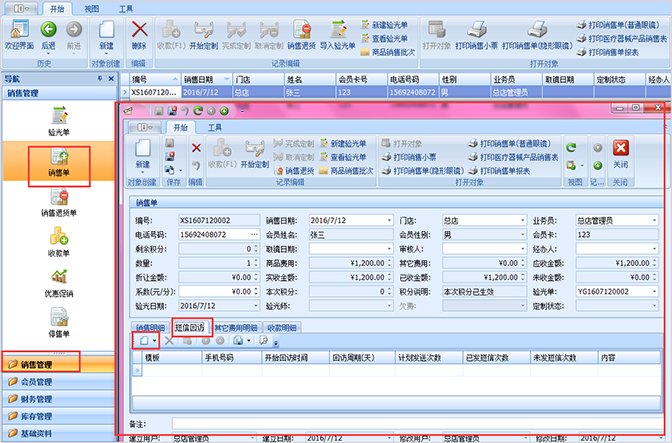Click the new-row icon in the 短信回访 toolbar
Image resolution: width=672 pixels, height=443 pixels.
pos(144,341)
